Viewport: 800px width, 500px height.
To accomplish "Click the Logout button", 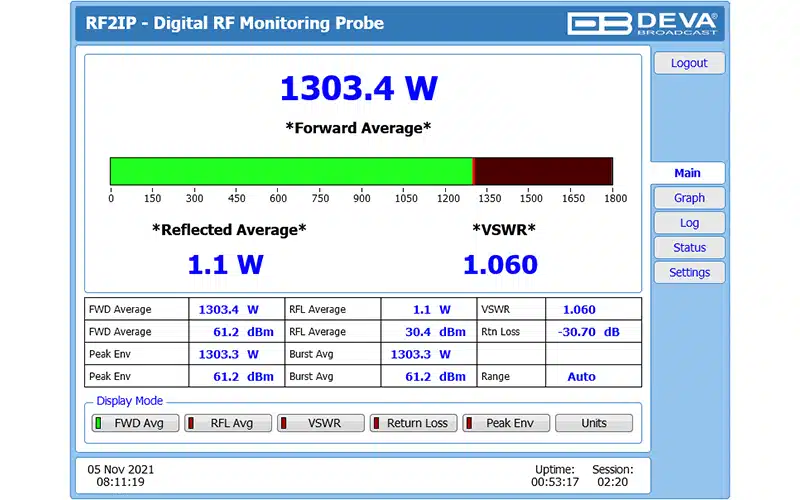I will pos(689,63).
